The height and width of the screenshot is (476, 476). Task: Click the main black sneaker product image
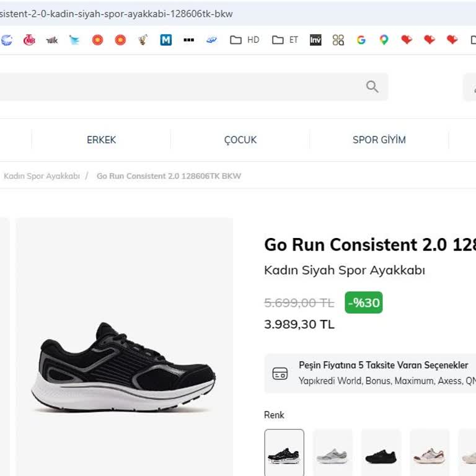point(123,368)
